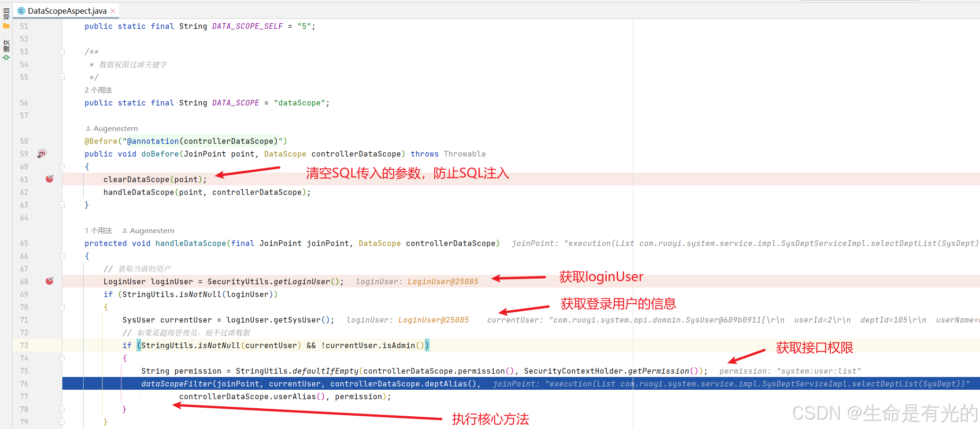Click clearDataScope(point) call on line 61

[x=153, y=179]
